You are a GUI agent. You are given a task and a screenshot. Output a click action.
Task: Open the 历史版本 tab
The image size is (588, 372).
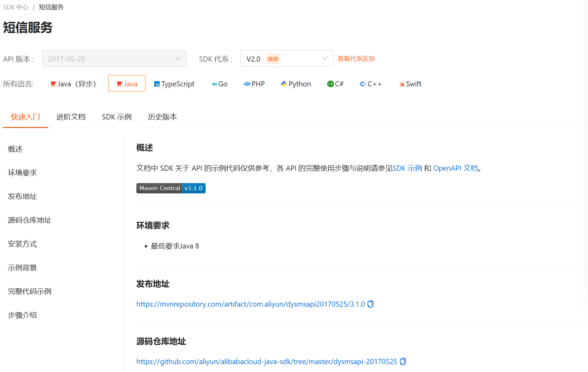[x=162, y=117]
